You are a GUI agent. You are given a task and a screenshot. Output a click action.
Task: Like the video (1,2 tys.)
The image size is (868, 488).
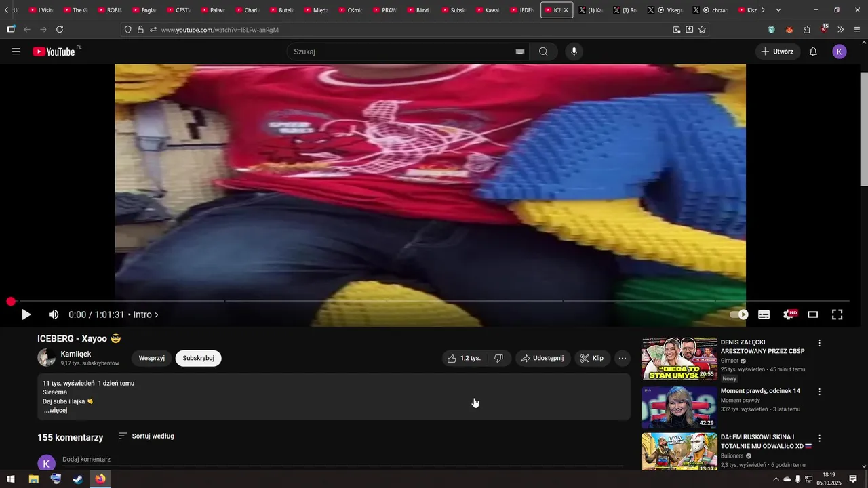(x=465, y=358)
